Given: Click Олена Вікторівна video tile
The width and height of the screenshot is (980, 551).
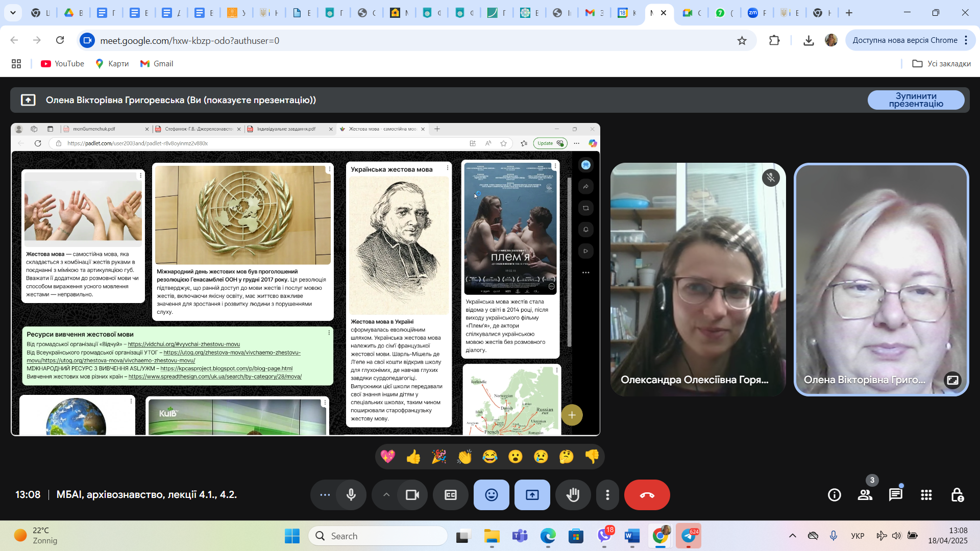Looking at the screenshot, I should (x=881, y=280).
